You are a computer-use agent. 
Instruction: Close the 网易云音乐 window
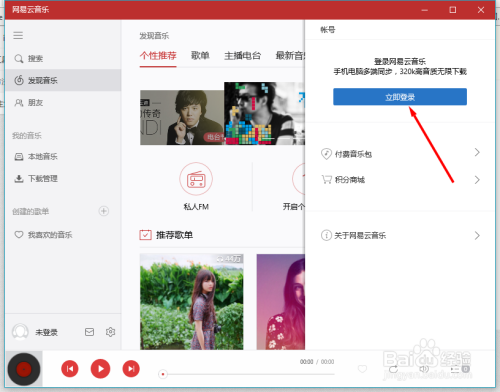click(x=481, y=10)
